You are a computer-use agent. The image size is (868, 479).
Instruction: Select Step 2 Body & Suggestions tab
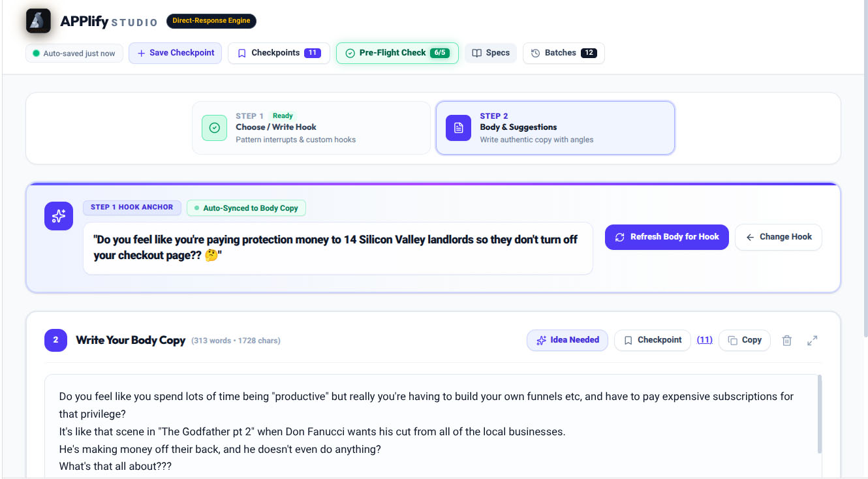(x=555, y=128)
